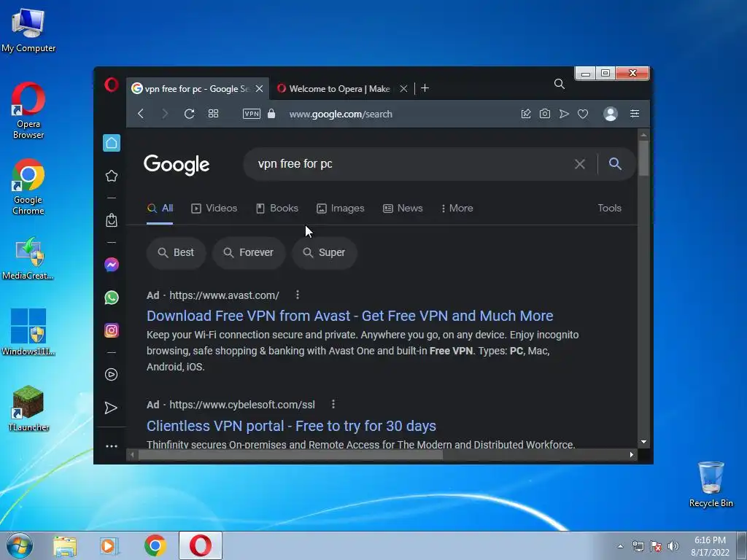This screenshot has height=560, width=747.
Task: Select the All results tab
Action: 160,208
